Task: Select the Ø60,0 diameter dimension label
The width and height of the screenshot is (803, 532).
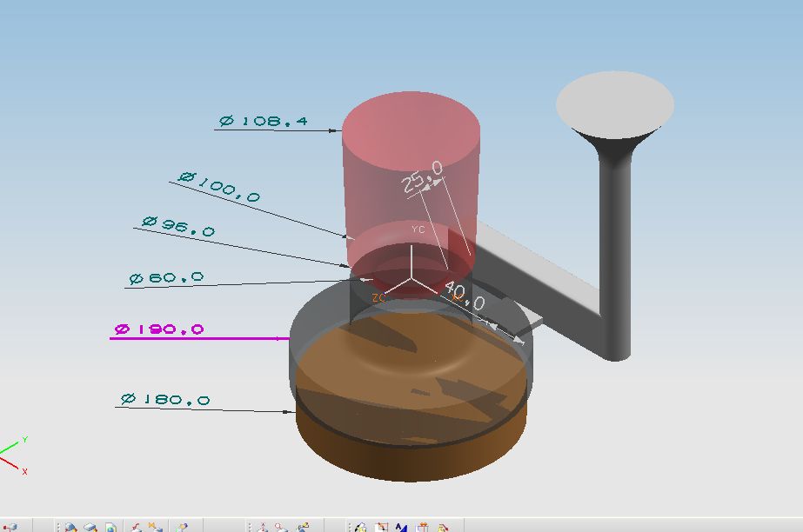Action: (166, 278)
